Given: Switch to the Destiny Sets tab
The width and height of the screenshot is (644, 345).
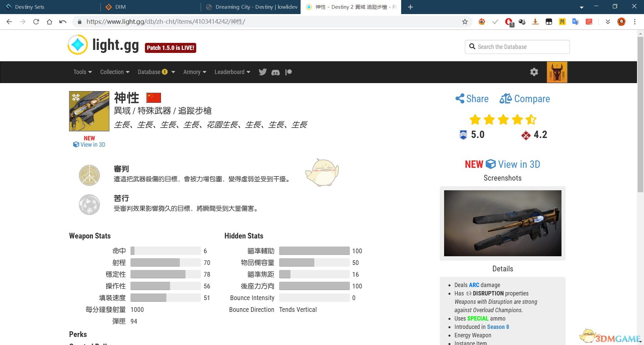Looking at the screenshot, I should point(30,7).
